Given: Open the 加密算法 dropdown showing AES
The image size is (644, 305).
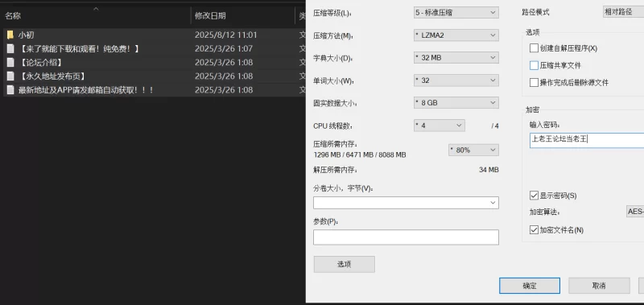Looking at the screenshot, I should click(x=634, y=212).
